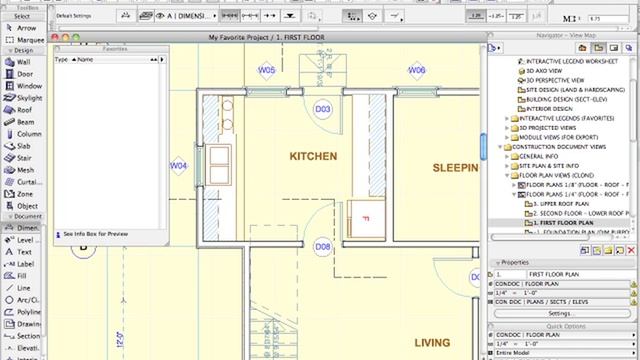640x360 pixels.
Task: Toggle dimension text centered placement option
Action: tap(496, 16)
